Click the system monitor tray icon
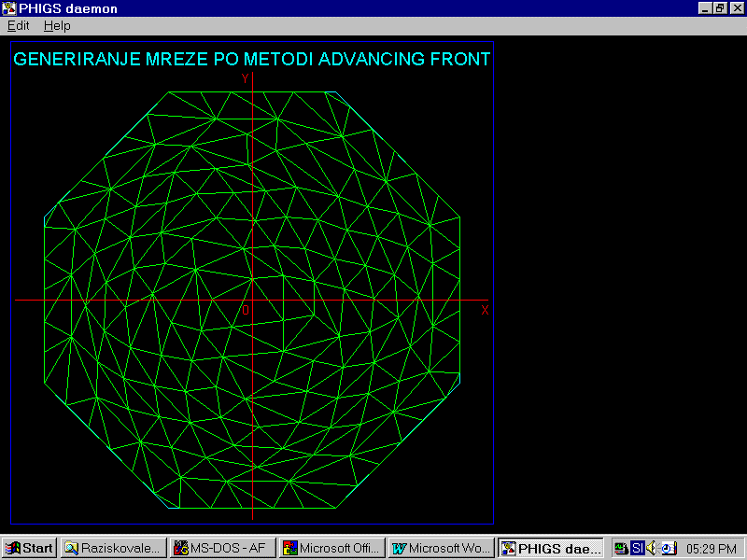This screenshot has height=560, width=747. click(x=621, y=548)
